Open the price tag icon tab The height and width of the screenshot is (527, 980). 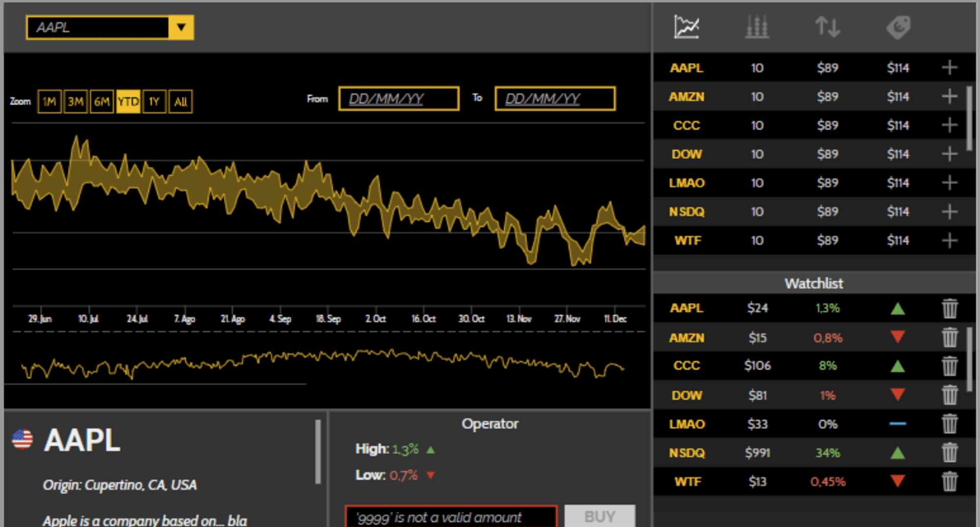point(898,27)
